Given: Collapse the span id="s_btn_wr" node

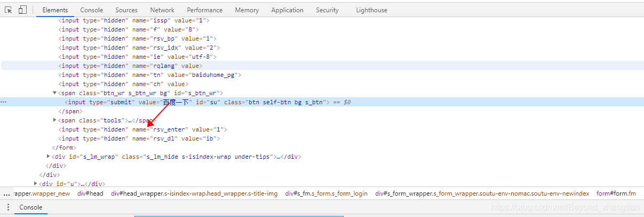Looking at the screenshot, I should tap(55, 93).
